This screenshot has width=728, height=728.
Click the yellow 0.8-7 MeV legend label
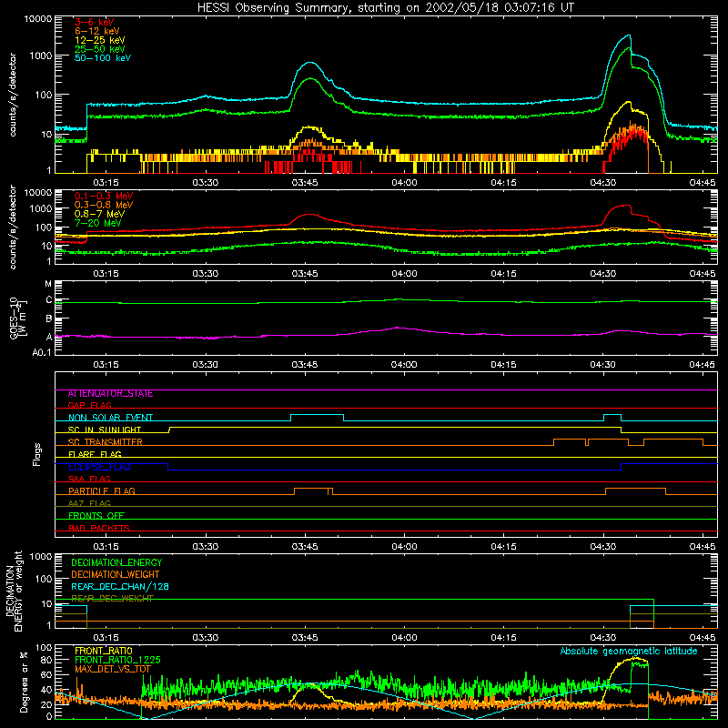pyautogui.click(x=99, y=214)
